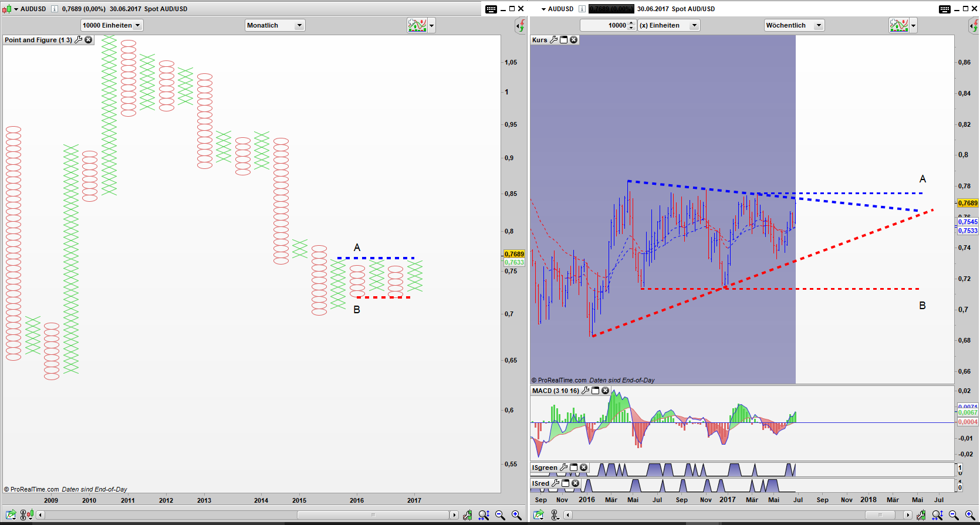Click right chart horizontal scrollbar thumb
The height and width of the screenshot is (525, 980).
point(880,515)
